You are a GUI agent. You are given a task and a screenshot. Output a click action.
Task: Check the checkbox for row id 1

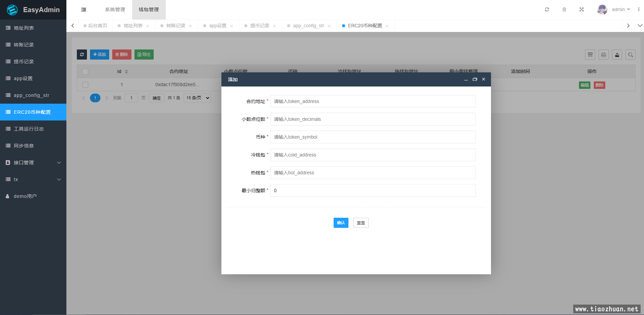pos(85,85)
